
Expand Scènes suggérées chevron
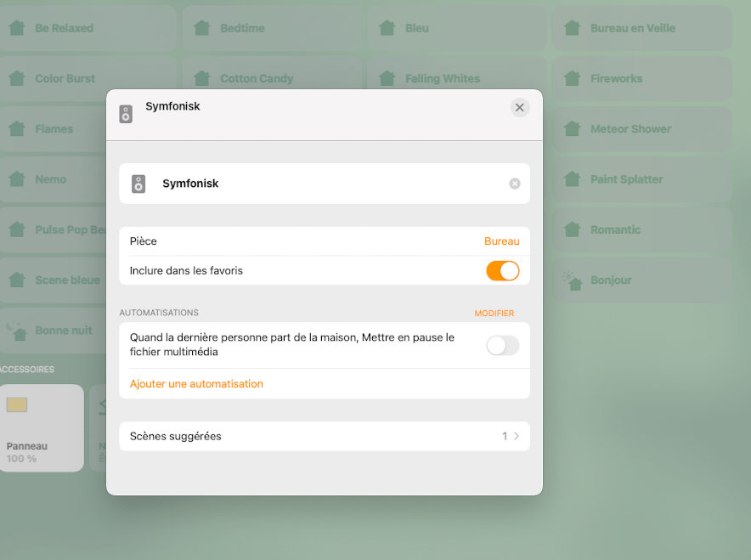click(x=517, y=436)
